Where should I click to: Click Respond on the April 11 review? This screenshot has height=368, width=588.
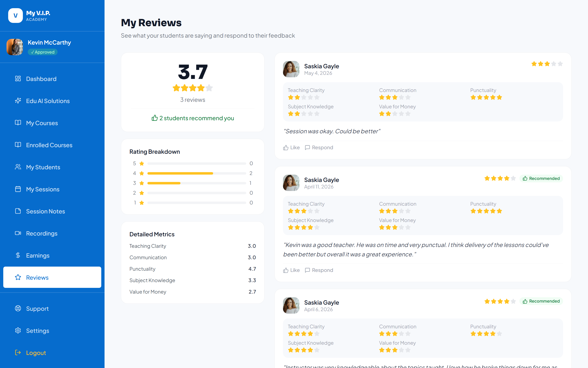click(319, 270)
